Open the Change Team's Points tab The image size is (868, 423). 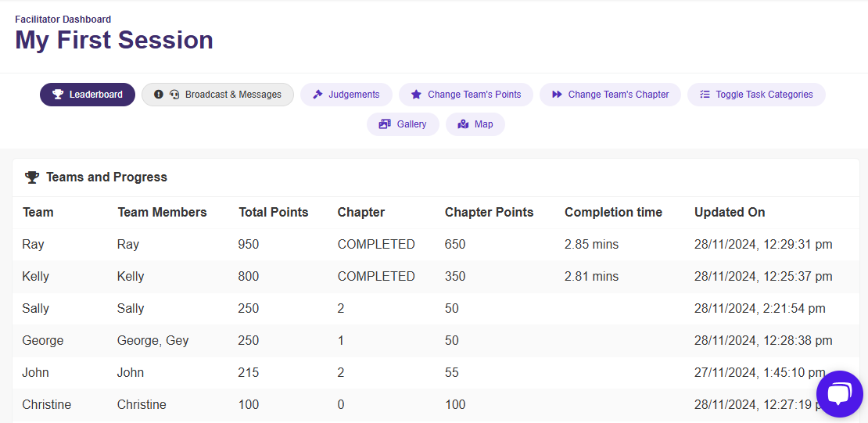(x=466, y=95)
